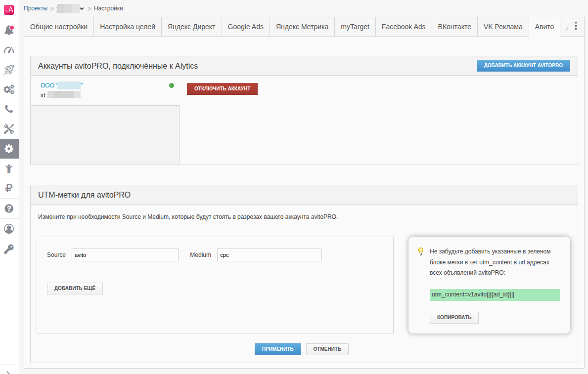The height and width of the screenshot is (374, 588).
Task: Expand the sidebar with bottom arrow
Action: pyautogui.click(x=9, y=372)
